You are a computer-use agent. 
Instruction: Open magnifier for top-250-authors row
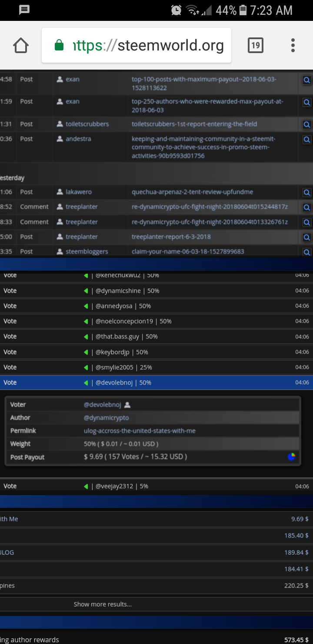pos(307,102)
